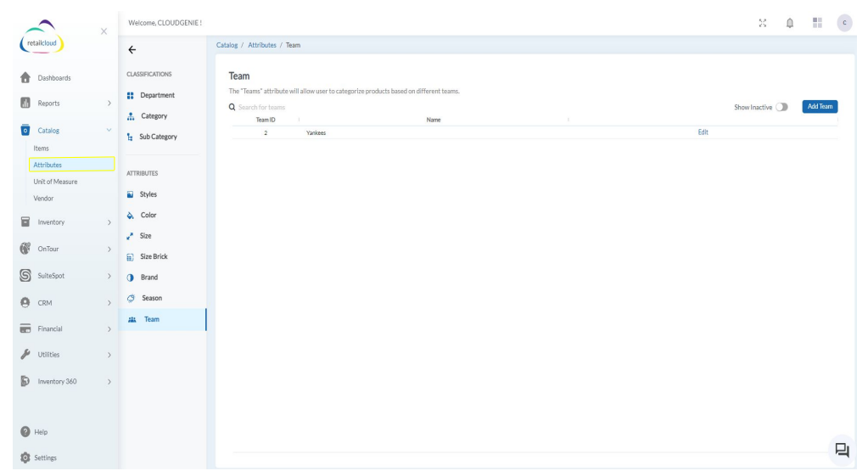
Task: Open the Size Brick label
Action: pos(154,257)
